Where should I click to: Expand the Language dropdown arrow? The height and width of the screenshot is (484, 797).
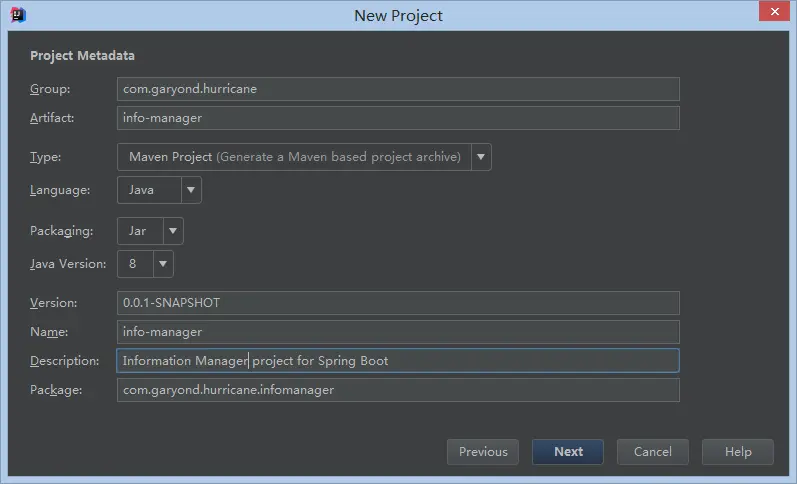click(x=191, y=190)
